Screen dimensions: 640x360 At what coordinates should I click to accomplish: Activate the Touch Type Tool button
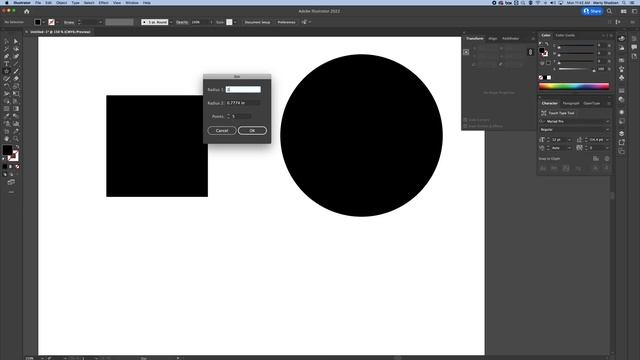tap(558, 113)
